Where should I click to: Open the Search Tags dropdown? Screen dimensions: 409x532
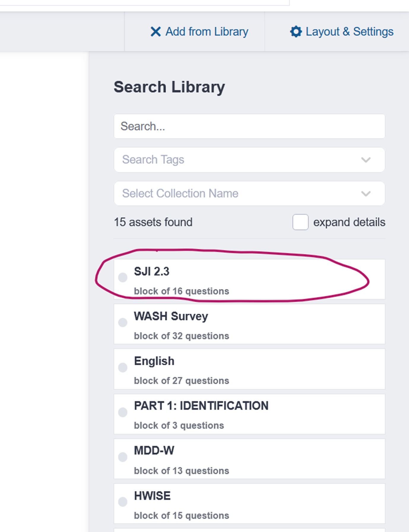(x=249, y=160)
